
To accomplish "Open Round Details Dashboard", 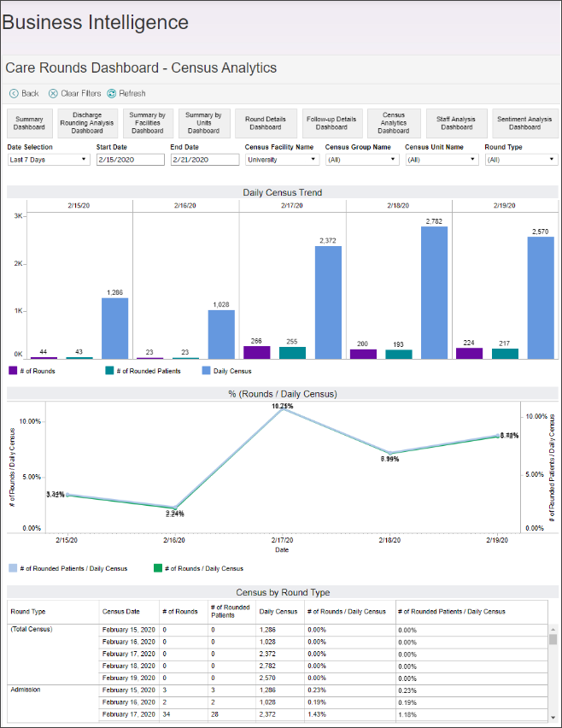I will 265,123.
